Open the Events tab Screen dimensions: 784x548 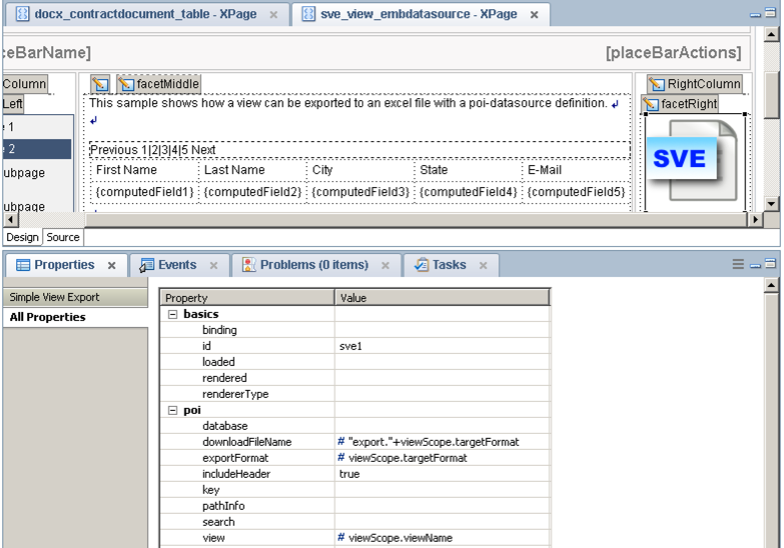click(176, 265)
